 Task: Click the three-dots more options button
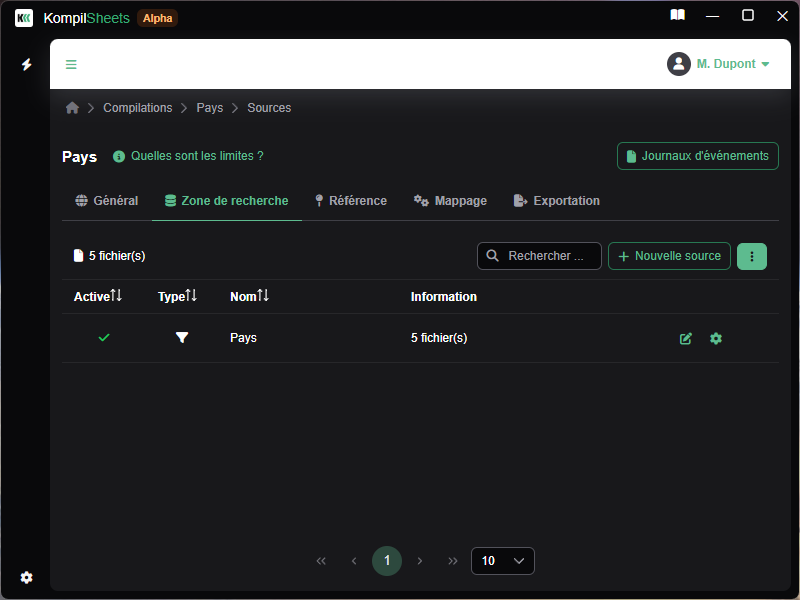pos(751,256)
